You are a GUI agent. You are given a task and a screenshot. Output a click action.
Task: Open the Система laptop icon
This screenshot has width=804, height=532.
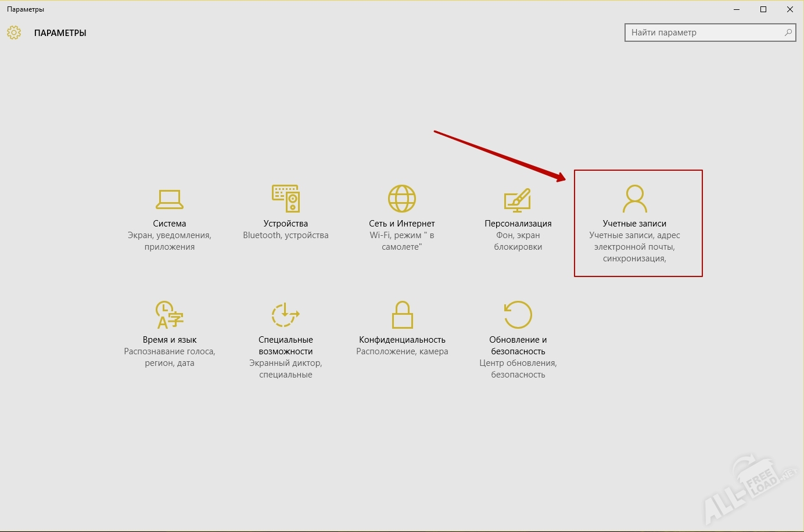point(170,199)
